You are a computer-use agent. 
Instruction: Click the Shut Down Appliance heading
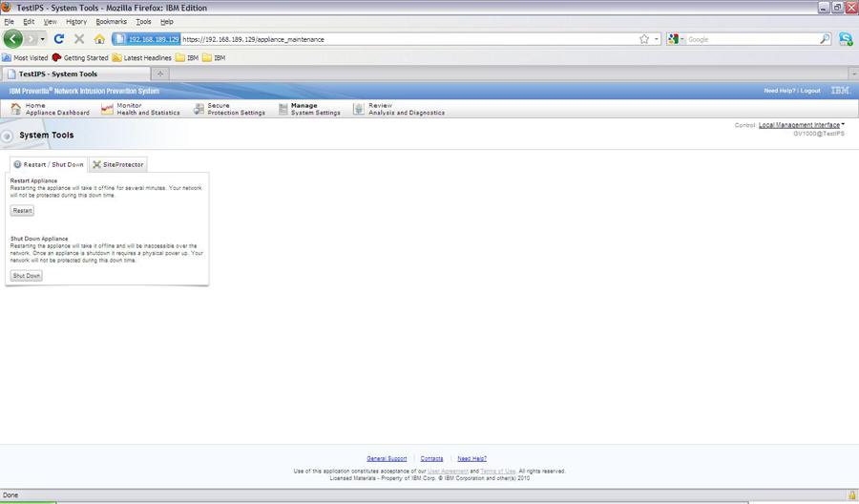click(x=39, y=239)
